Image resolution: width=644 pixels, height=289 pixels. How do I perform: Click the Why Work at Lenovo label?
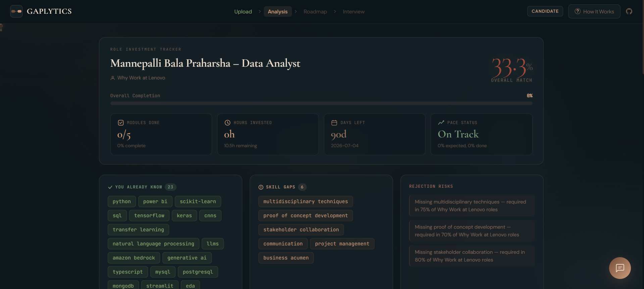click(x=141, y=78)
